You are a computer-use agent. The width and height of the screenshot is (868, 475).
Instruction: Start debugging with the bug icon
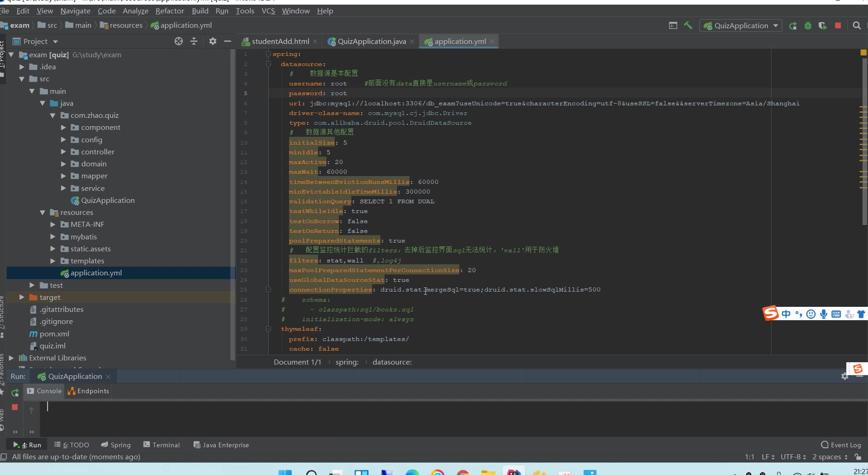point(808,26)
